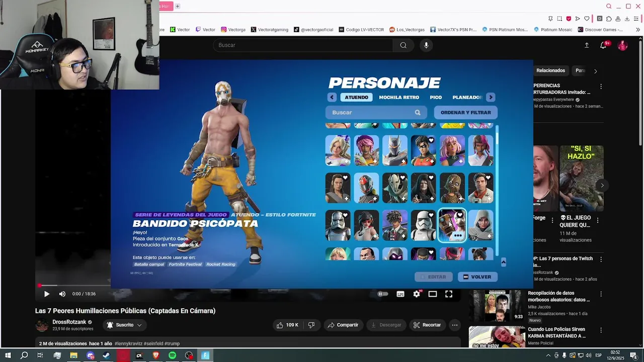The width and height of the screenshot is (644, 362).
Task: Click ORDENAR Y FILTRAR button
Action: (x=466, y=113)
